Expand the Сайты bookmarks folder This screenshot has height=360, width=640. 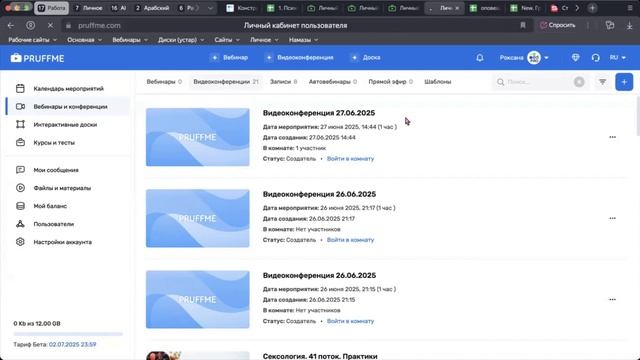[227, 40]
